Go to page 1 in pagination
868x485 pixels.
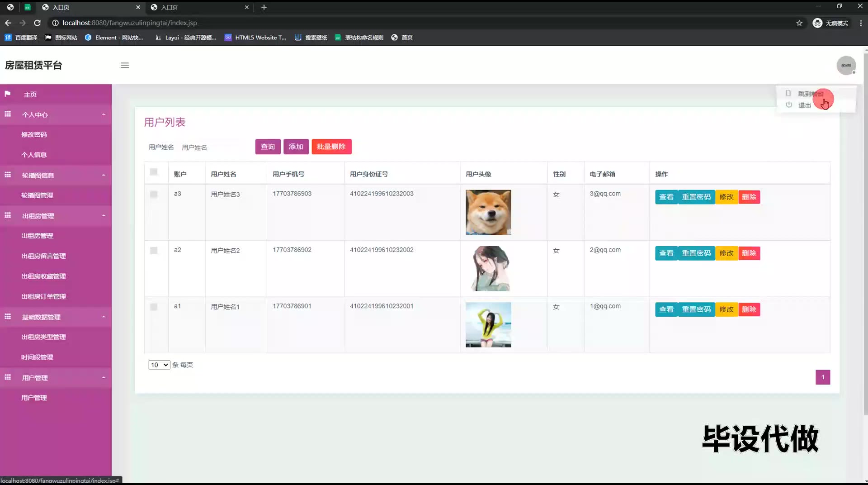[823, 377]
